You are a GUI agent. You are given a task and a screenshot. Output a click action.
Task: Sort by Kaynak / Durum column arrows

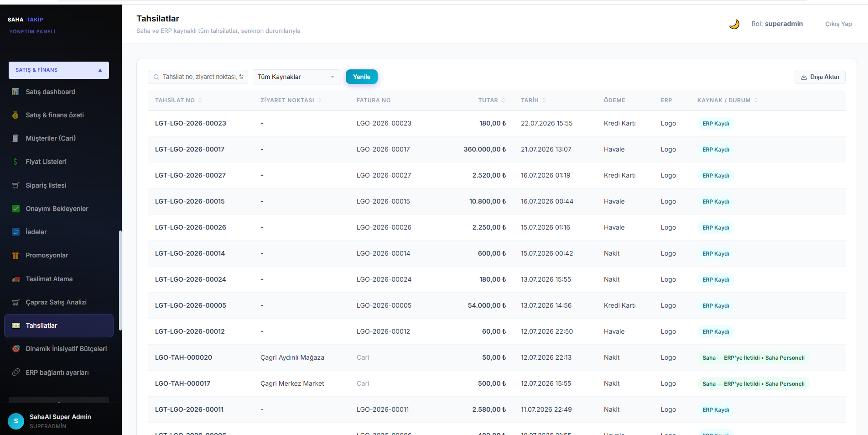click(x=756, y=100)
